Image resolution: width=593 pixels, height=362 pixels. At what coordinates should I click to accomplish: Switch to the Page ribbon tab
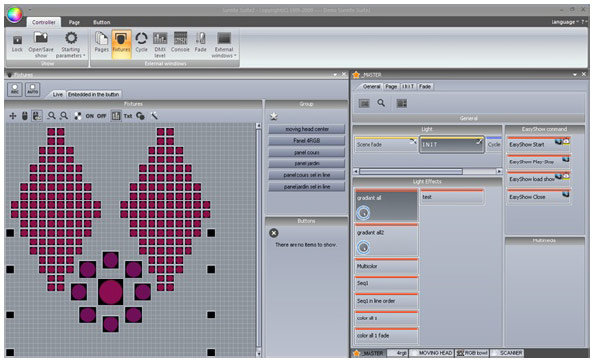click(74, 22)
